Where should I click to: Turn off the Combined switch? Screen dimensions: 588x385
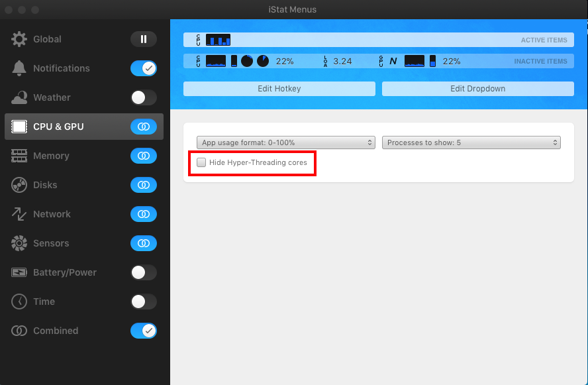tap(144, 331)
